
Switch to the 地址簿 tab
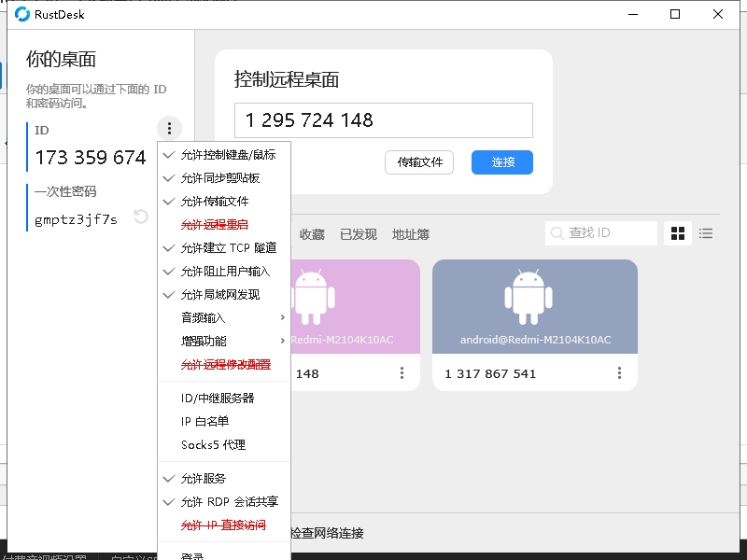411,234
